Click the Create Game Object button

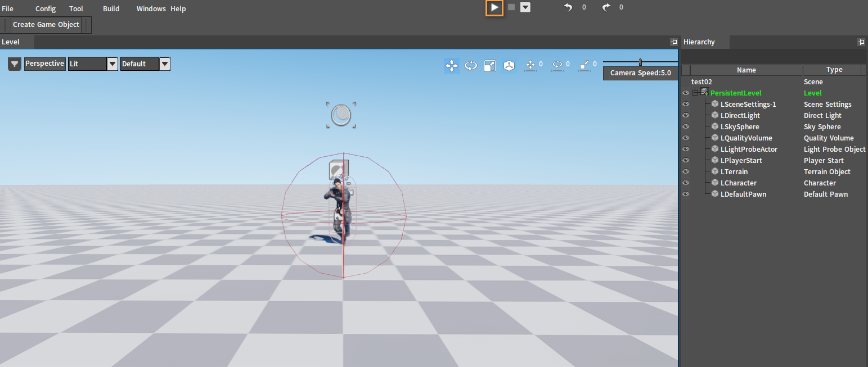click(x=46, y=25)
